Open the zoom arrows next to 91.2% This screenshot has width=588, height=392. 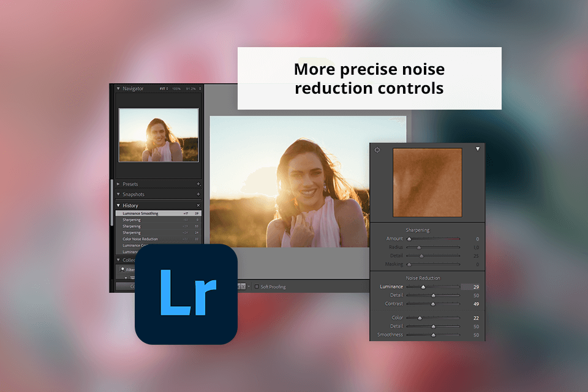[x=200, y=89]
